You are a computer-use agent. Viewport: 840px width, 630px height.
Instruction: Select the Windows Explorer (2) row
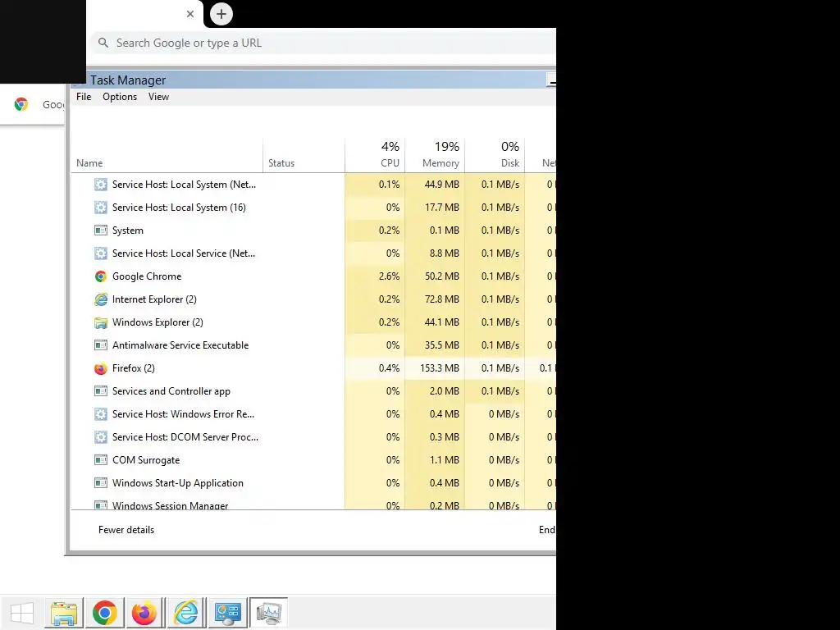[x=313, y=322]
